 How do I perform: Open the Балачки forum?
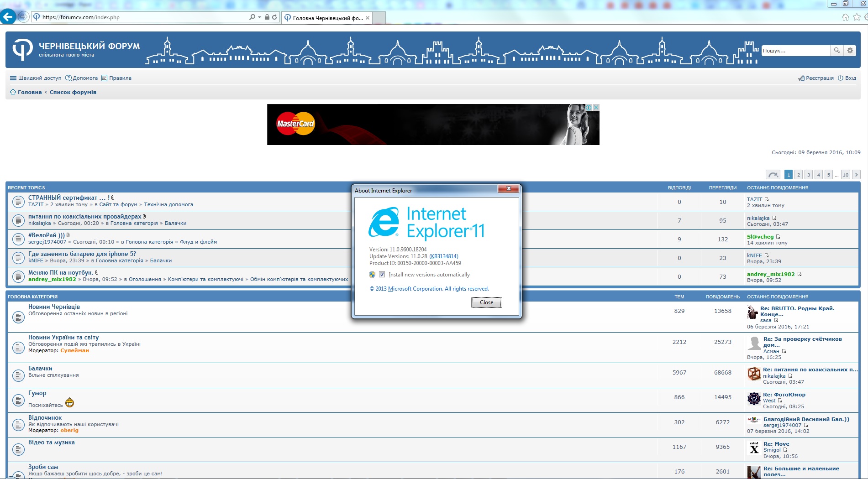[40, 368]
